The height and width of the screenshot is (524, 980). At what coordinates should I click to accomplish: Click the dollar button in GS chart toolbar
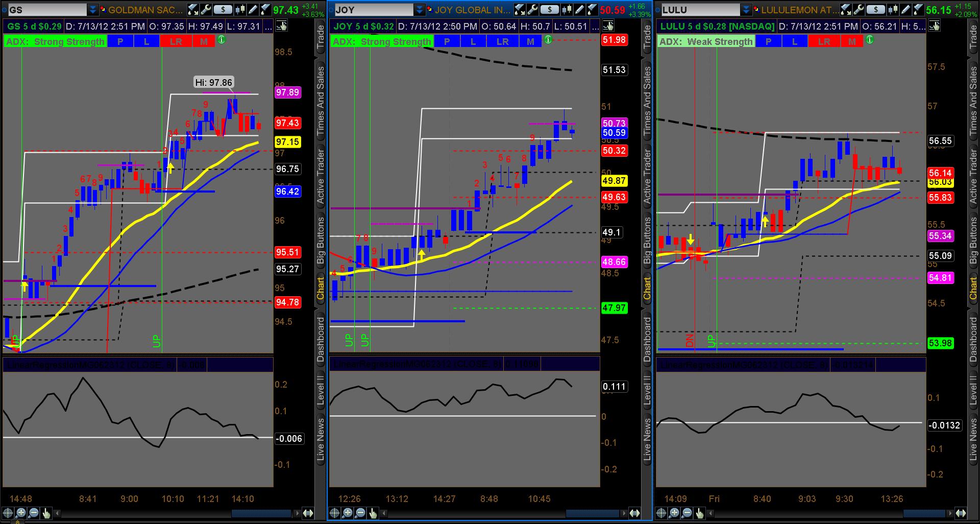(223, 9)
